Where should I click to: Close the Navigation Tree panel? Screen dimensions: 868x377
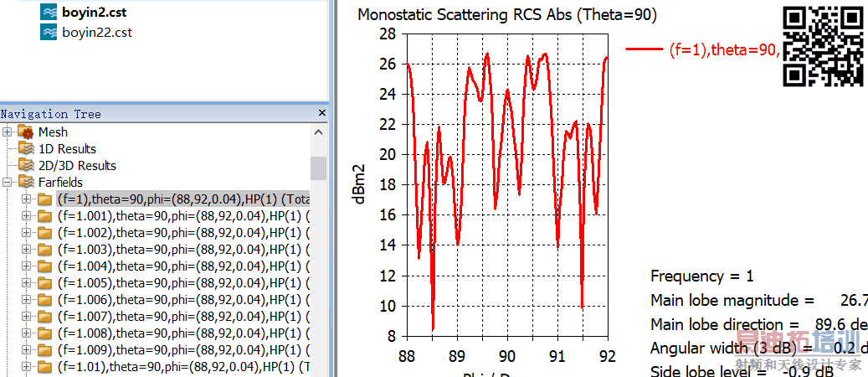[322, 113]
